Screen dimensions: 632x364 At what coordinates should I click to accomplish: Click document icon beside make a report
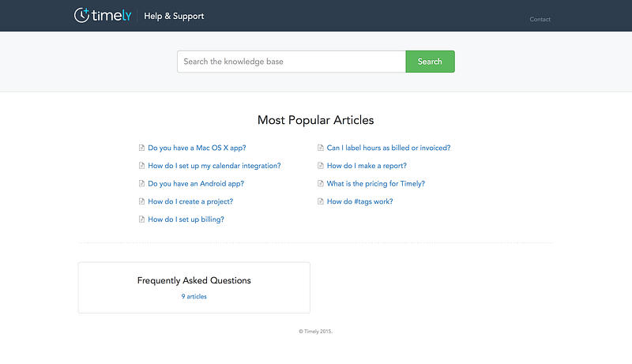pyautogui.click(x=321, y=166)
